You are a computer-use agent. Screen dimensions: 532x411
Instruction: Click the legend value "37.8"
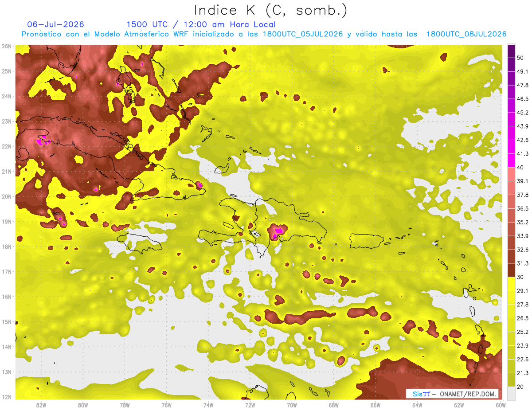click(523, 195)
